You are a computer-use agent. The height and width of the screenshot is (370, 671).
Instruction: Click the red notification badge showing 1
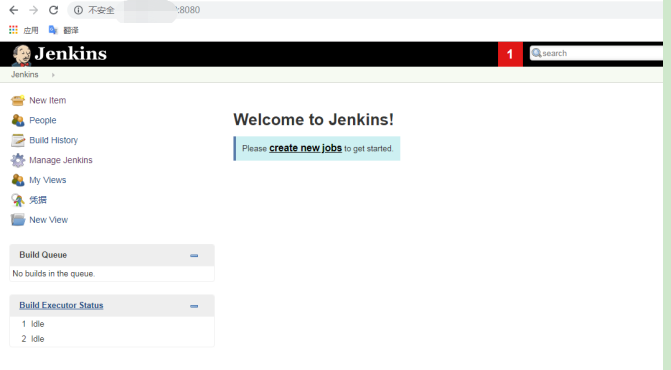point(510,54)
